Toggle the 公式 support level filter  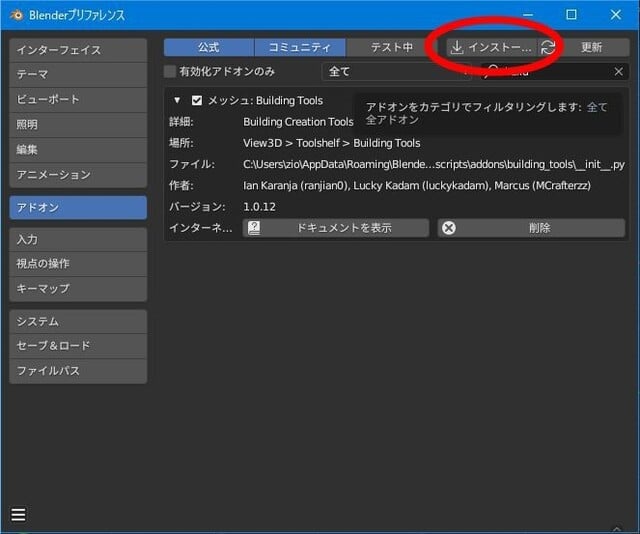coord(208,47)
